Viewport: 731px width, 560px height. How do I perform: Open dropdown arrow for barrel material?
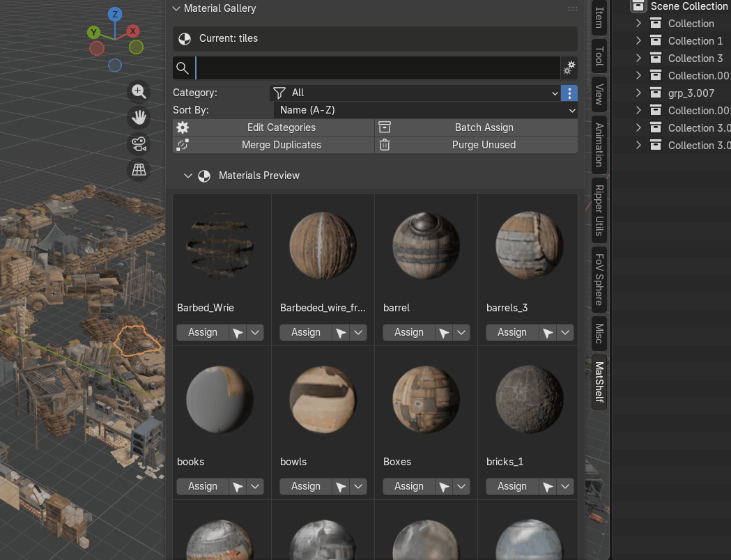click(x=461, y=333)
